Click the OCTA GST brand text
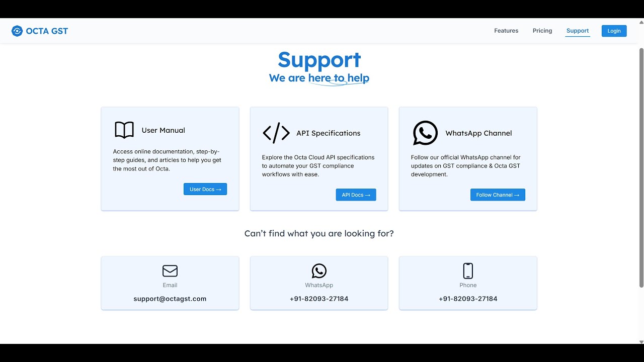Screen dimensions: 644x362 pos(47,31)
